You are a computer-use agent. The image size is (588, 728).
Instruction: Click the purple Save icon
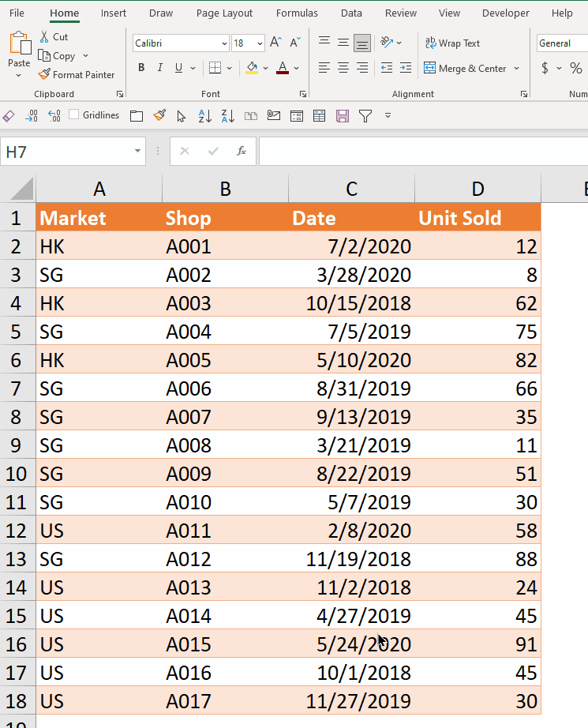(342, 116)
